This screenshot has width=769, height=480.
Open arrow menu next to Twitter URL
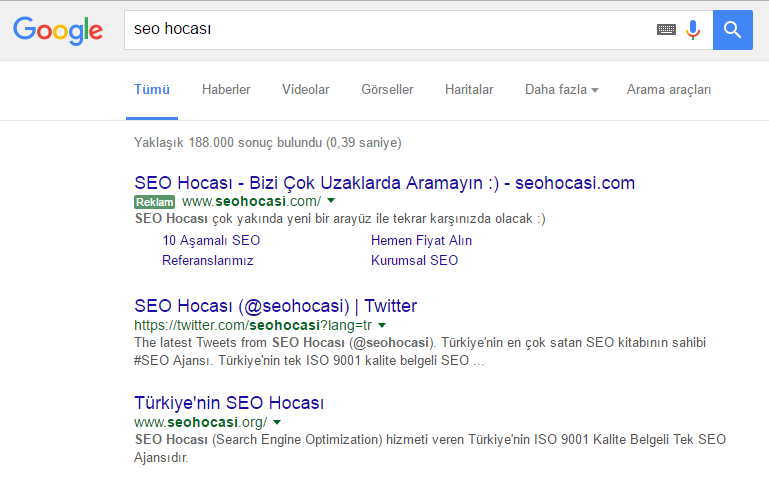[x=382, y=325]
